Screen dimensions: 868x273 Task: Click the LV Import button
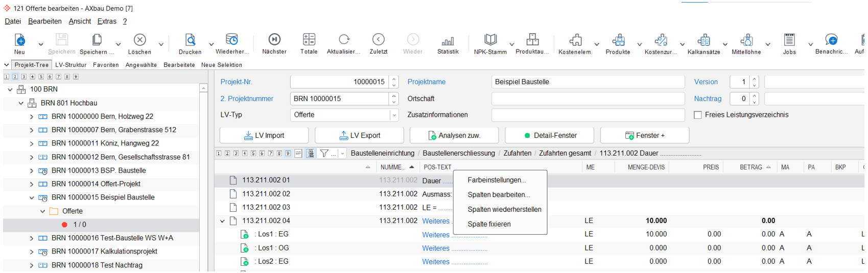pyautogui.click(x=264, y=135)
